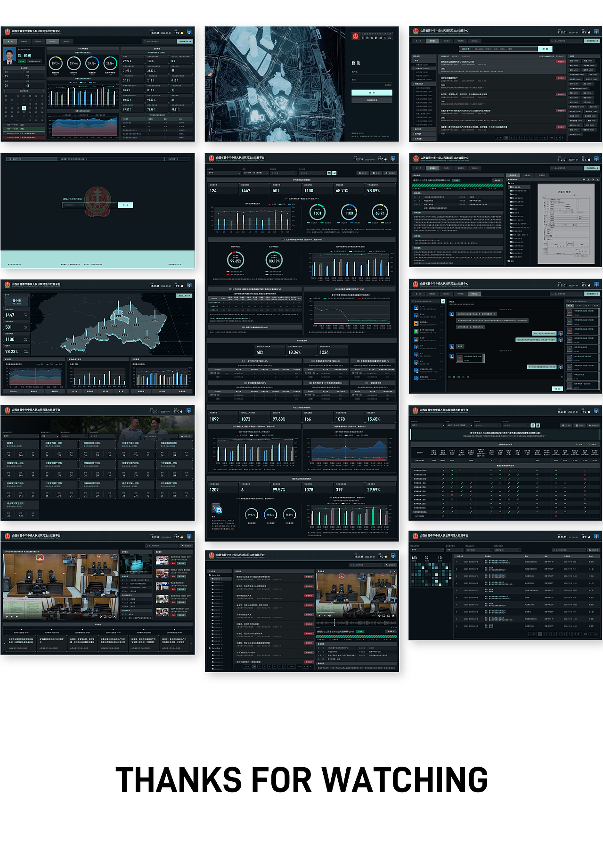
Task: Select the 晋中市 card on the map dashboard
Action: tap(16, 302)
